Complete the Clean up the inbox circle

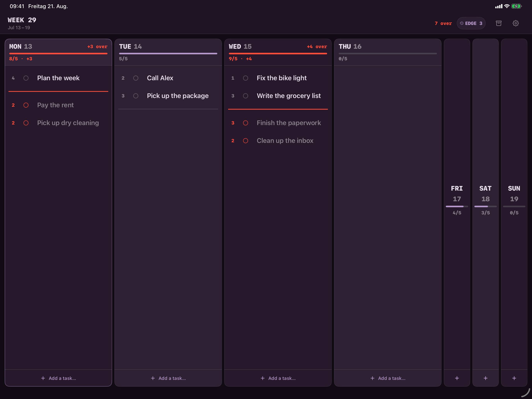click(x=246, y=141)
